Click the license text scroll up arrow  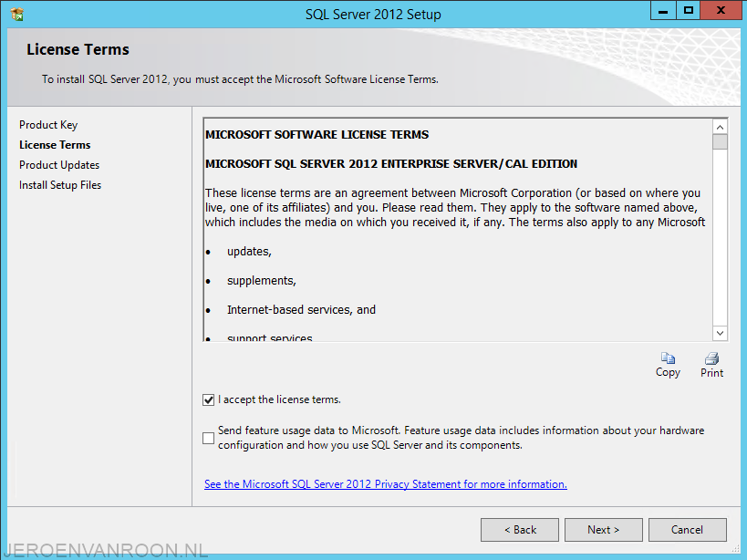[720, 127]
